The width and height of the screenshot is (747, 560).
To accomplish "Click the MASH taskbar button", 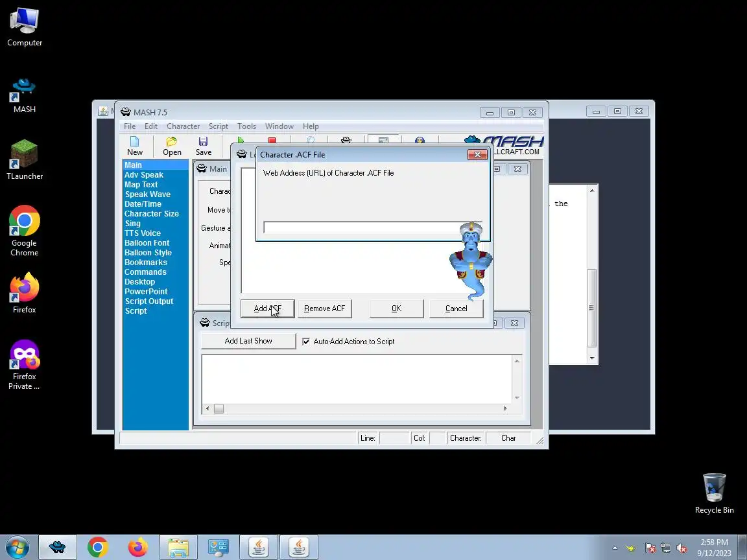I will tap(57, 547).
